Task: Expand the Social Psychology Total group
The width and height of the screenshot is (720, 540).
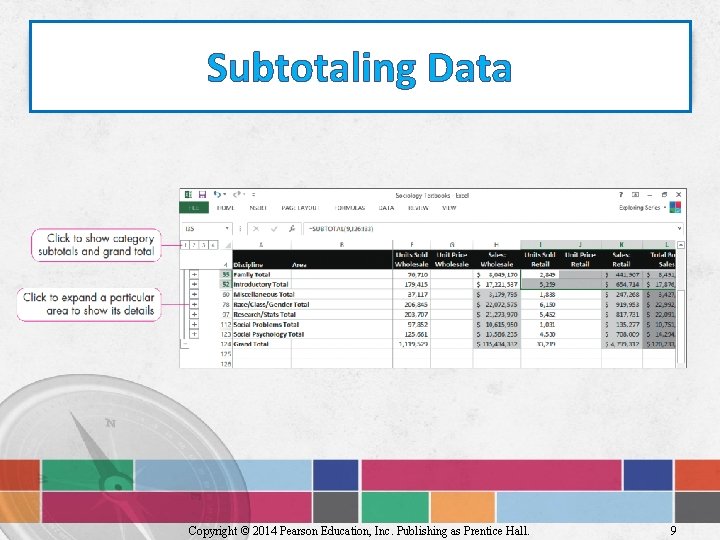Action: tap(194, 334)
